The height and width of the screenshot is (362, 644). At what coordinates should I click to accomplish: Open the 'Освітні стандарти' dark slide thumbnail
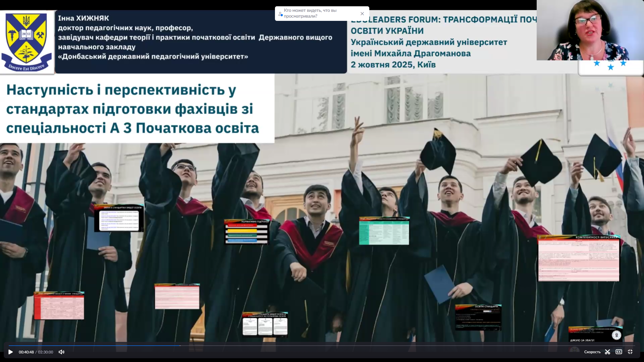[x=478, y=318]
